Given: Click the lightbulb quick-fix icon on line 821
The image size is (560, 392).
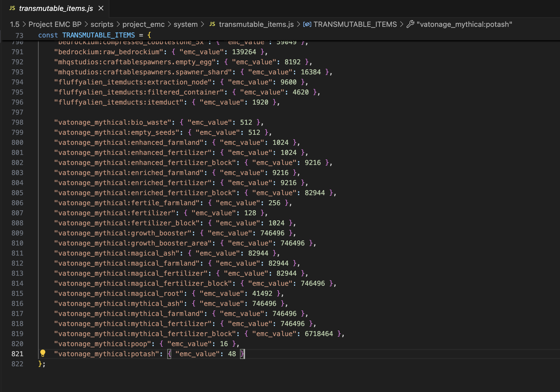Looking at the screenshot, I should (43, 353).
